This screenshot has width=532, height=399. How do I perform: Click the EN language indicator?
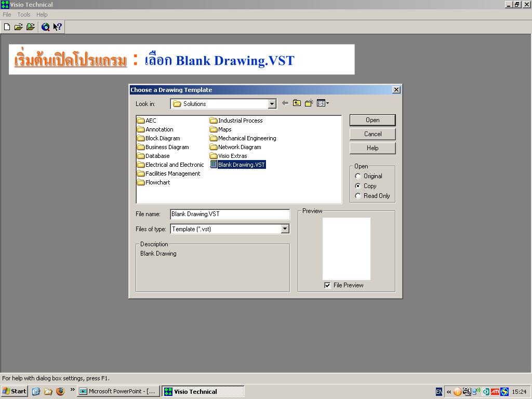(438, 392)
